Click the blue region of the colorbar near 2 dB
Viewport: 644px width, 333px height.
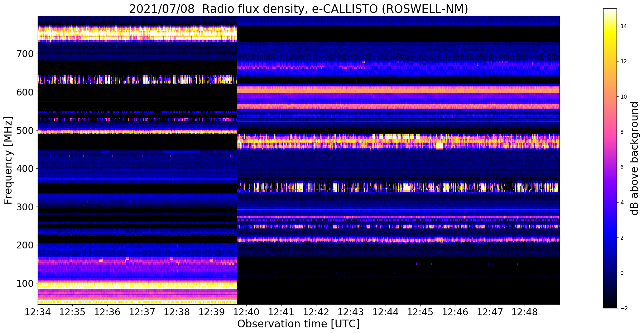point(610,238)
